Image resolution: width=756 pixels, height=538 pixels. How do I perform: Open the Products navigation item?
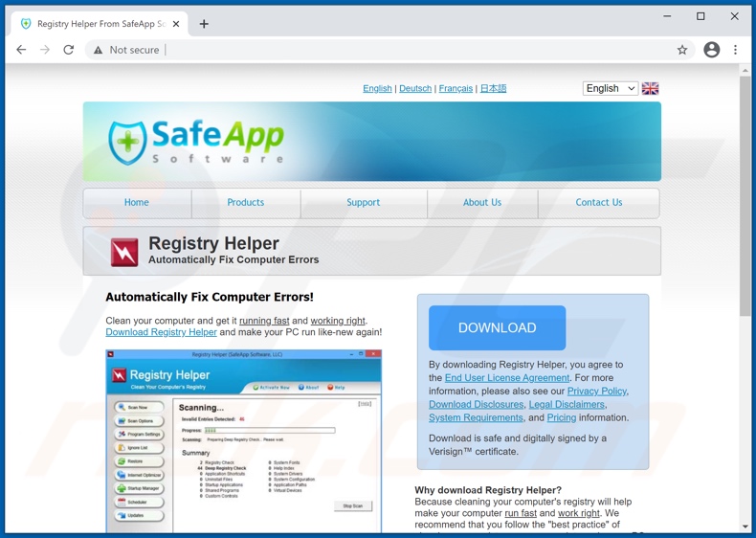246,203
